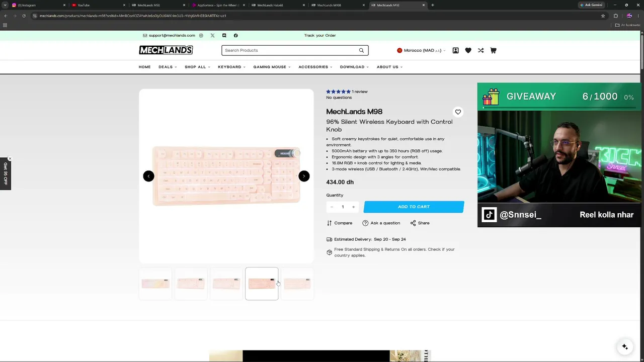Click the quantity number field
This screenshot has height=362, width=644.
coord(343,207)
